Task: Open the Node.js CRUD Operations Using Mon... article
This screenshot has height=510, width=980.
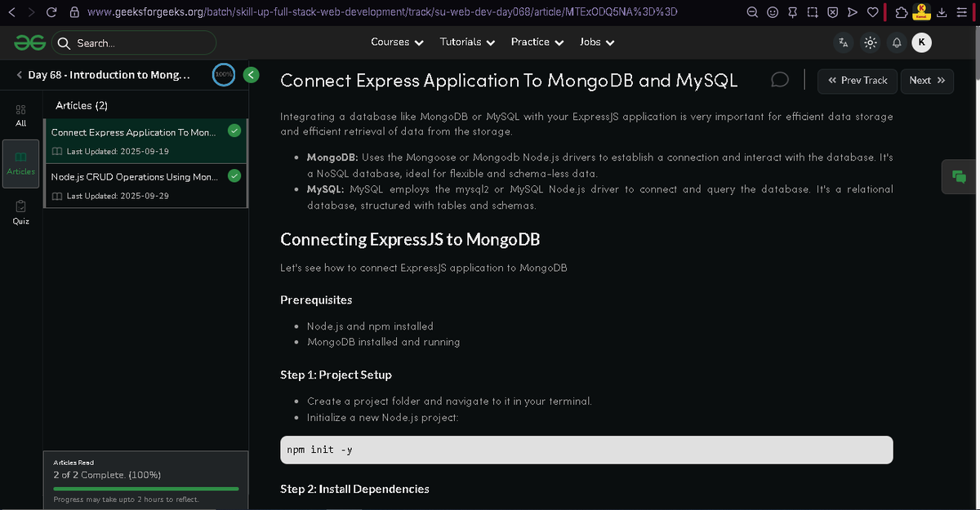Action: [145, 185]
